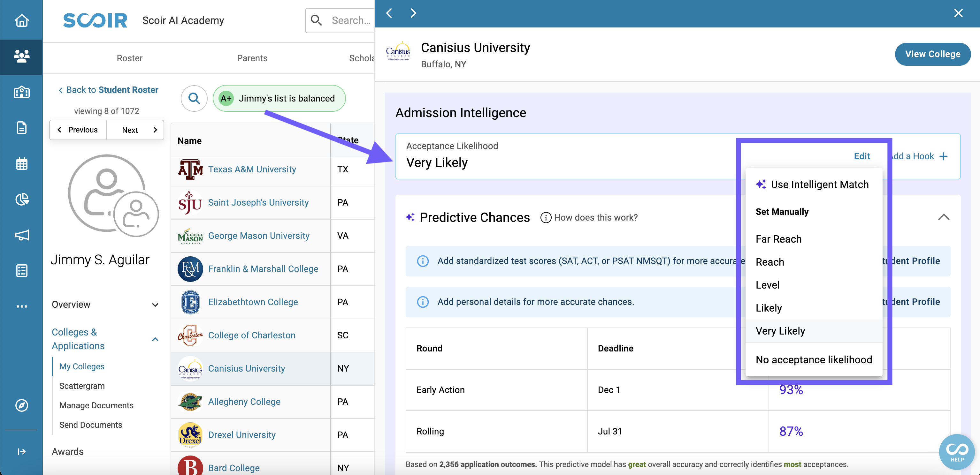Open the Awards section
Screen dimensions: 980x475
68,451
